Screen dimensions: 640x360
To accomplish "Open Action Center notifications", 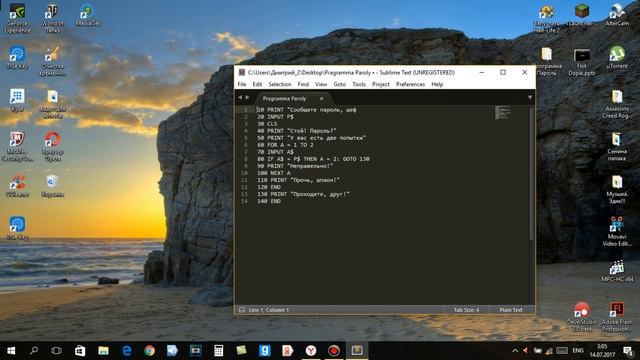I will [628, 351].
